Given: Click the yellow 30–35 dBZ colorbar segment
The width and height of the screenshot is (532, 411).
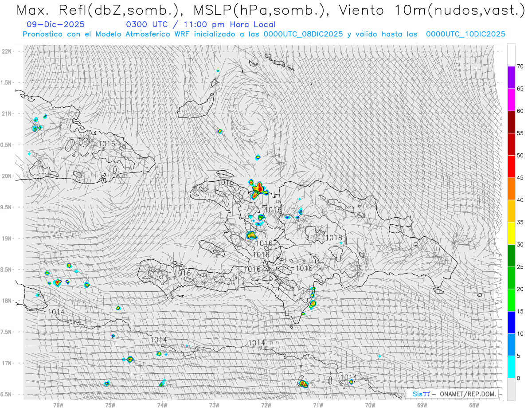Looking at the screenshot, I should 511,233.
